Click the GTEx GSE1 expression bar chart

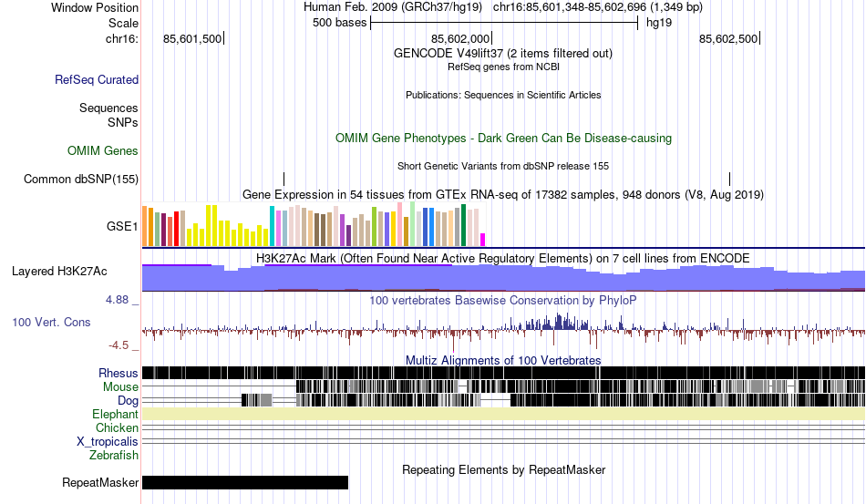pyautogui.click(x=314, y=225)
